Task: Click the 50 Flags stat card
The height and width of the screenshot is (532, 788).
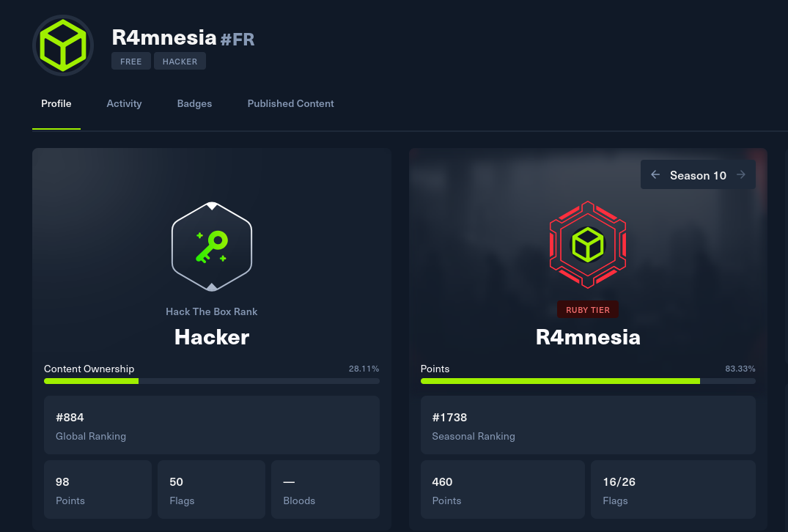Action: 212,489
